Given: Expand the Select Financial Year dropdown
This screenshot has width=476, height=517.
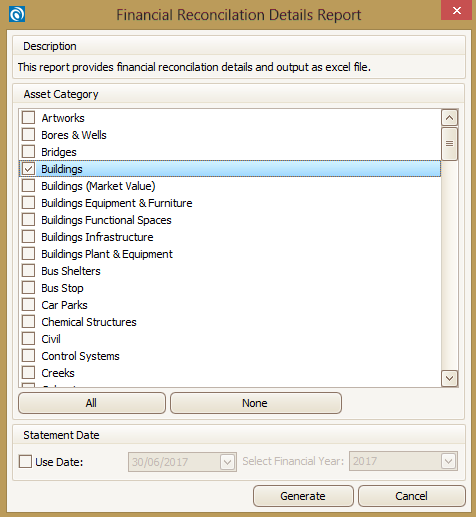Looking at the screenshot, I should pos(448,461).
